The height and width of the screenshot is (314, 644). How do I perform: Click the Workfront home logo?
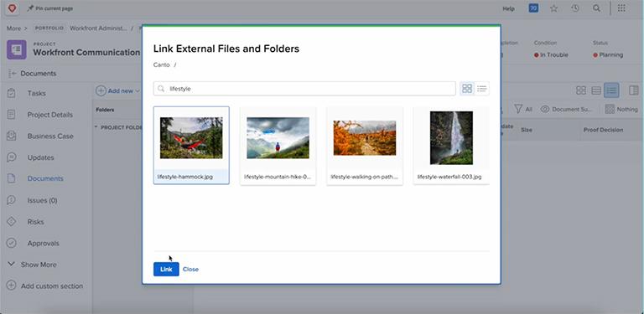[x=12, y=8]
